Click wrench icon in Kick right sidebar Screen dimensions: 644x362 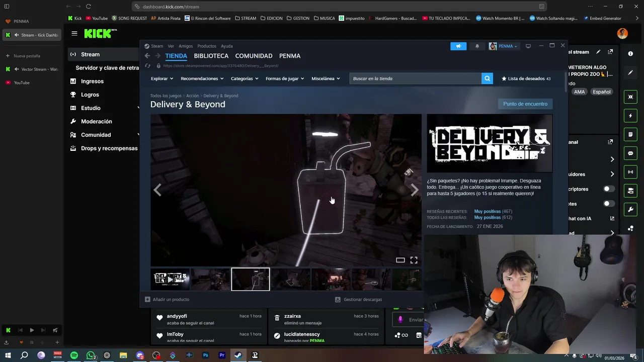(x=630, y=209)
